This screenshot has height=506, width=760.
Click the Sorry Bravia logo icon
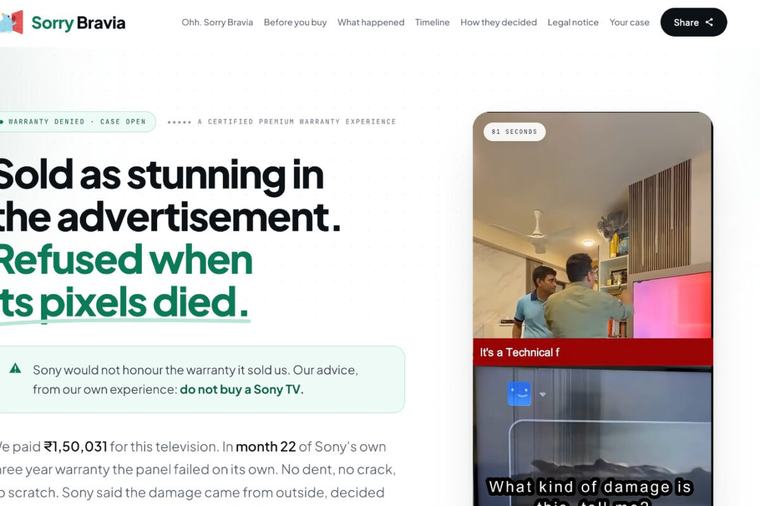[11, 22]
